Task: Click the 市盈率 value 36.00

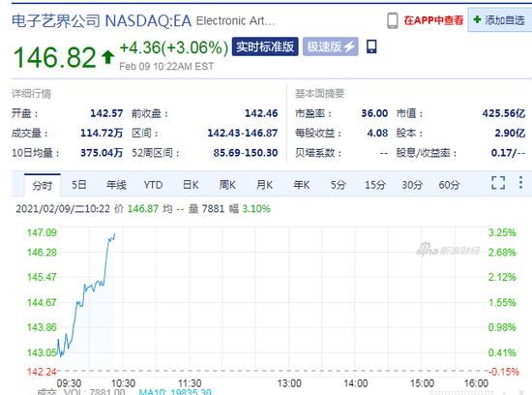Action: pos(374,113)
